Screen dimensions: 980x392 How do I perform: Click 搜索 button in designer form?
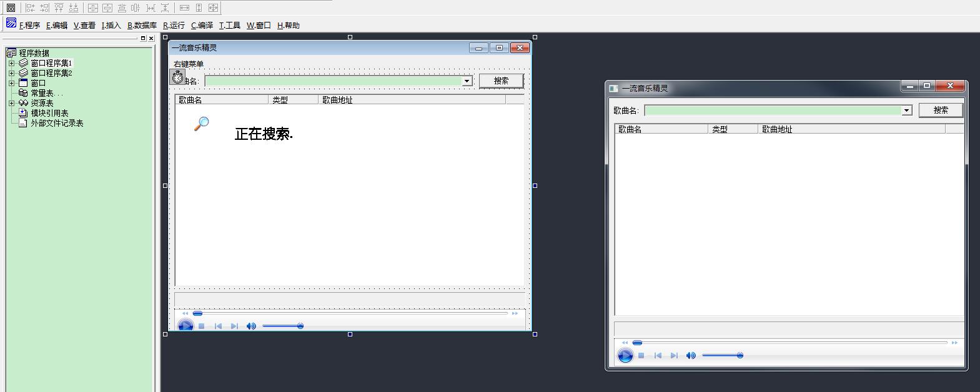click(x=501, y=81)
